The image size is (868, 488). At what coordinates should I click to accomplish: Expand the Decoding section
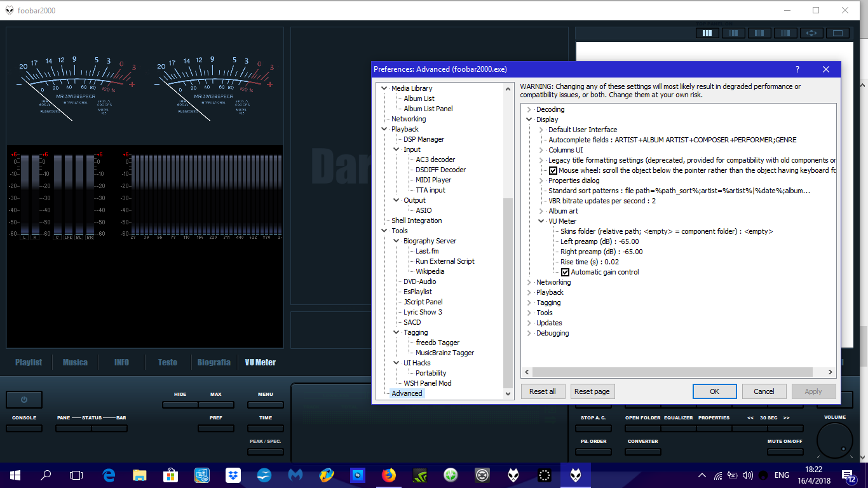pyautogui.click(x=529, y=109)
